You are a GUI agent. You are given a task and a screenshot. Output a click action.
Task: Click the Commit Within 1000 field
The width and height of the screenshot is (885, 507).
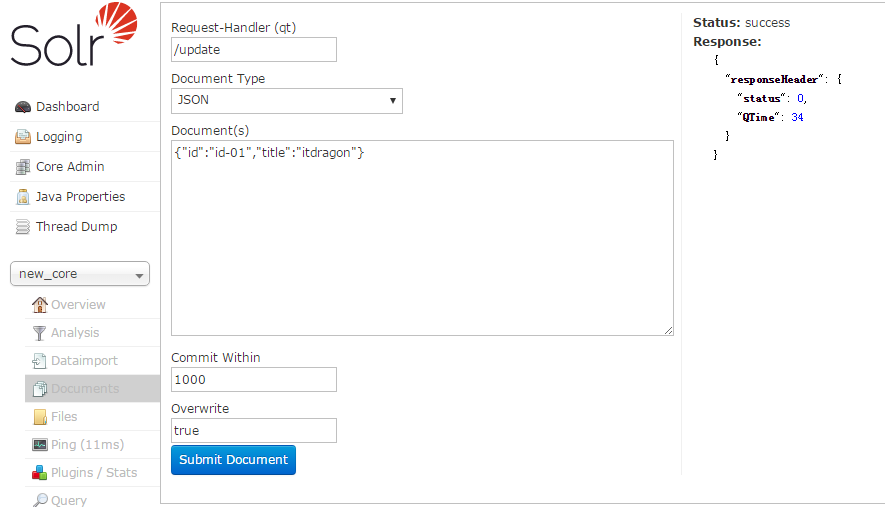click(x=254, y=379)
